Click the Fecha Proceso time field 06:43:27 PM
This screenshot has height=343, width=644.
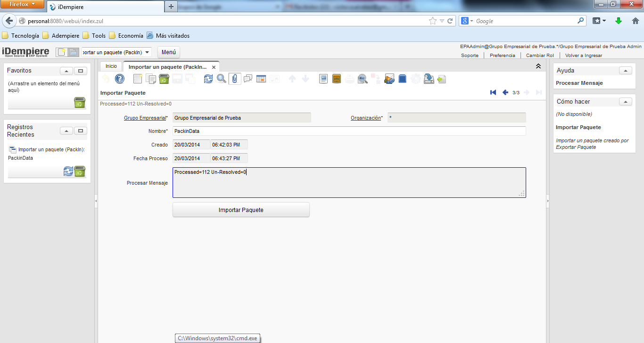pyautogui.click(x=229, y=158)
